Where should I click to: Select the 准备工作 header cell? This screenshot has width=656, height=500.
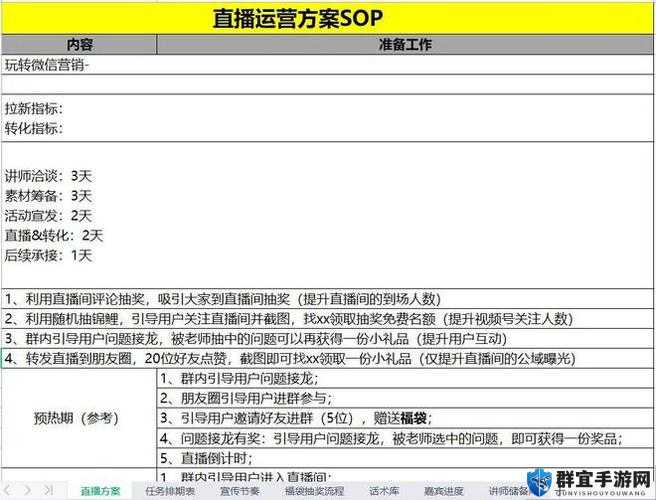(405, 44)
